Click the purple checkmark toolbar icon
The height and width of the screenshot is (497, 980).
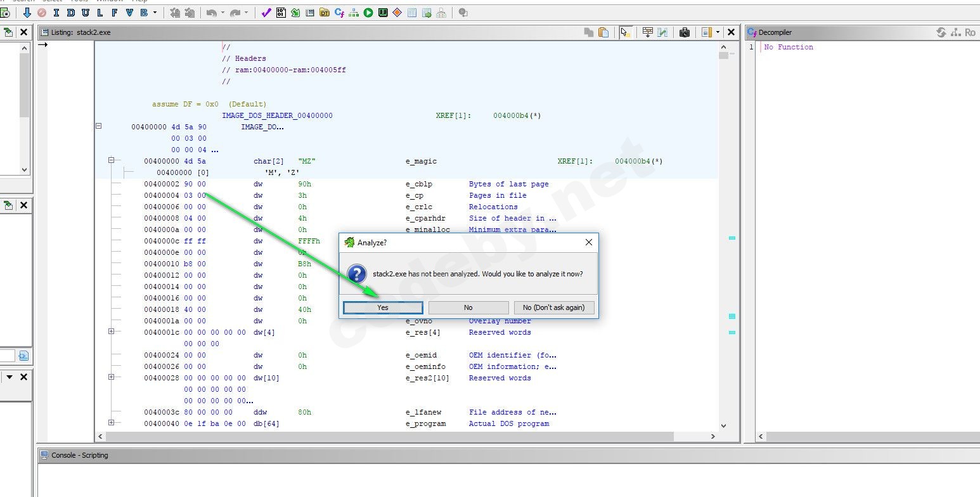coord(266,13)
